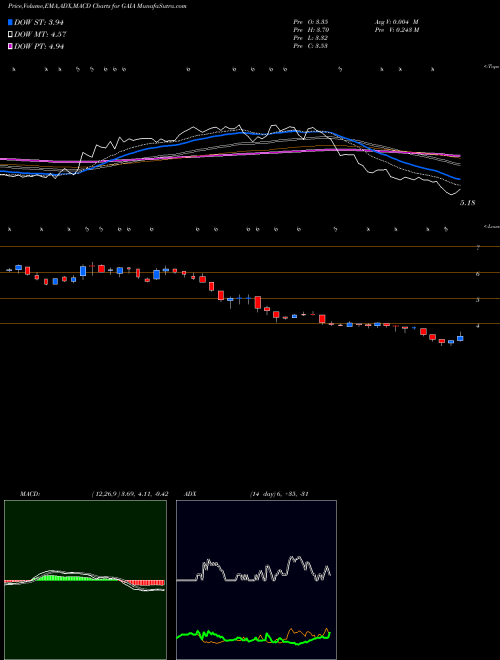Click the last blue candlestick on price chart

click(x=460, y=338)
